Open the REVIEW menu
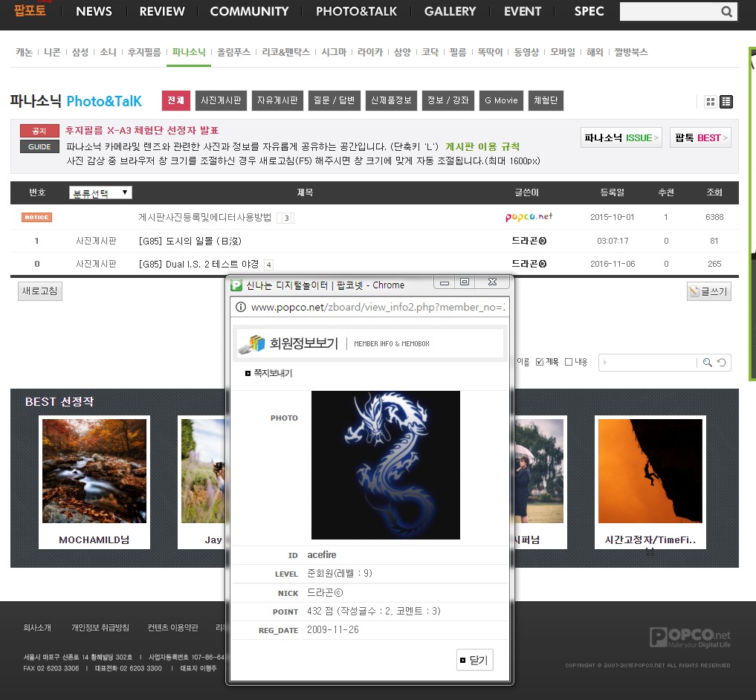 (162, 12)
